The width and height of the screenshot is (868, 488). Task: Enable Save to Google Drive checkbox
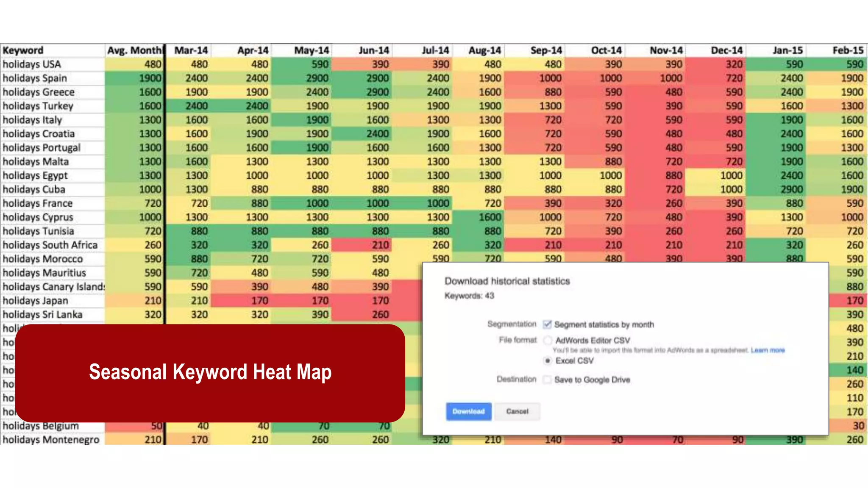(547, 380)
